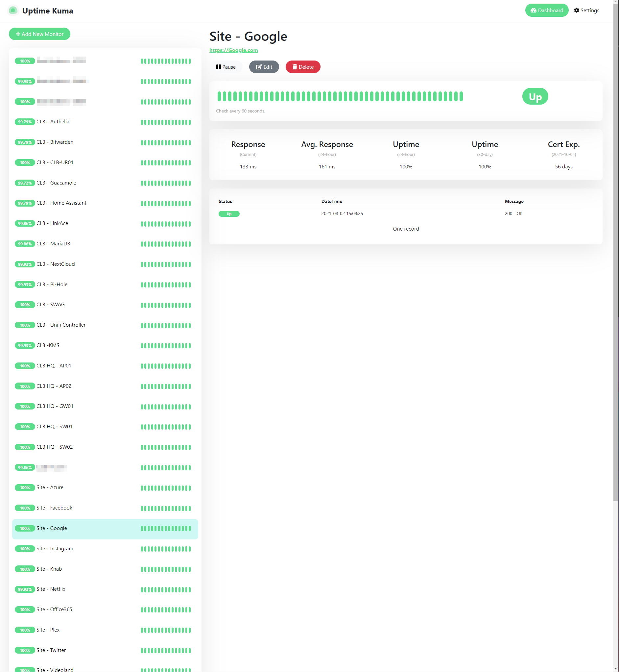This screenshot has width=619, height=672.
Task: Open the CLB HQ - AP01 monitor
Action: click(x=105, y=366)
